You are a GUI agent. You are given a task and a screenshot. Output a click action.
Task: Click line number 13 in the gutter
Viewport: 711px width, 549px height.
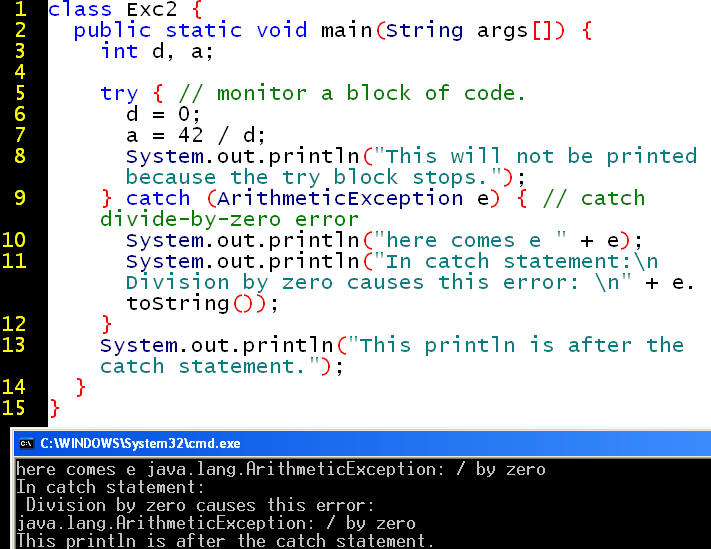click(x=14, y=345)
